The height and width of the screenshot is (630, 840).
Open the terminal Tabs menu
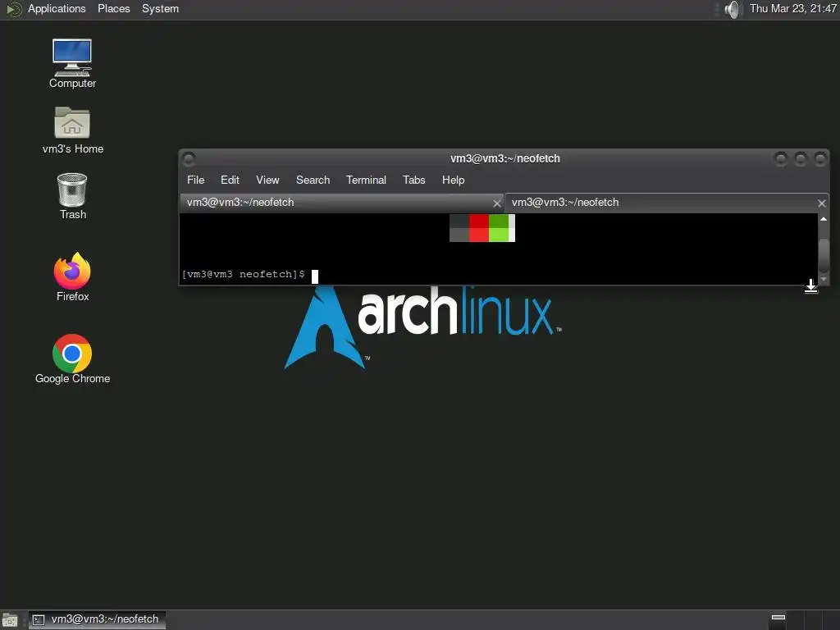click(414, 180)
